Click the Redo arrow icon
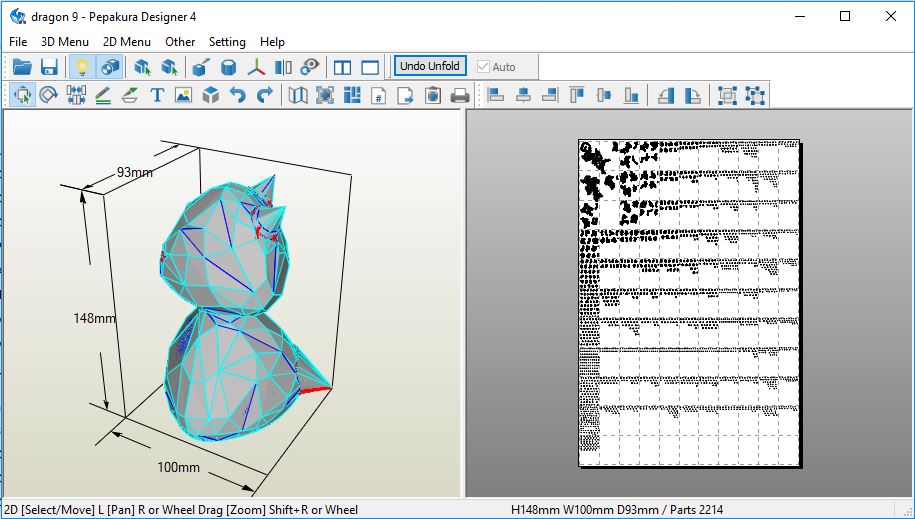This screenshot has height=519, width=915. 265,95
